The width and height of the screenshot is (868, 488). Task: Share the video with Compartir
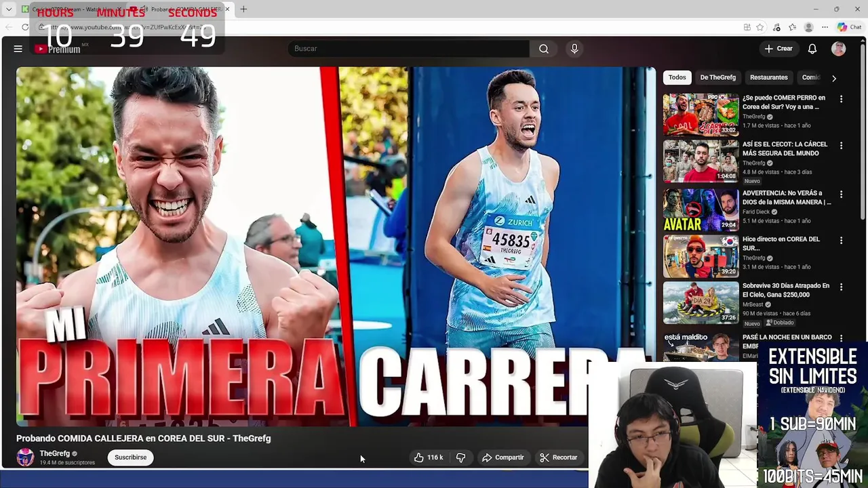tap(502, 457)
